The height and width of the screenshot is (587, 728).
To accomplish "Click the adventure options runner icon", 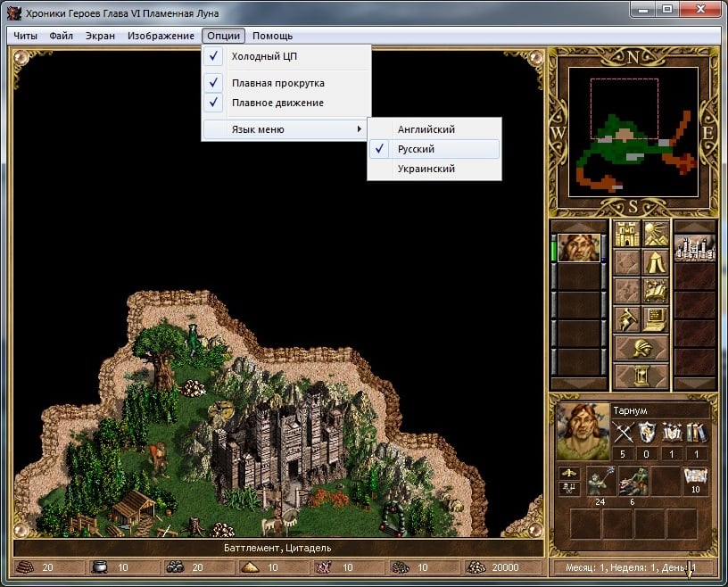I will [x=627, y=318].
